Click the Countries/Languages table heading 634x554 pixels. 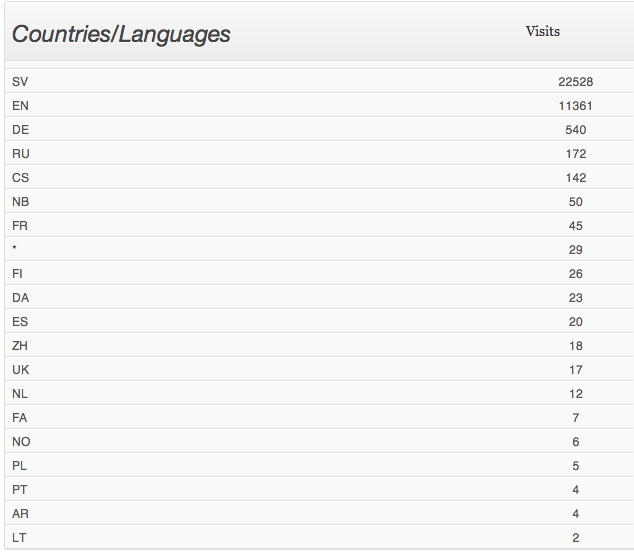pyautogui.click(x=121, y=34)
